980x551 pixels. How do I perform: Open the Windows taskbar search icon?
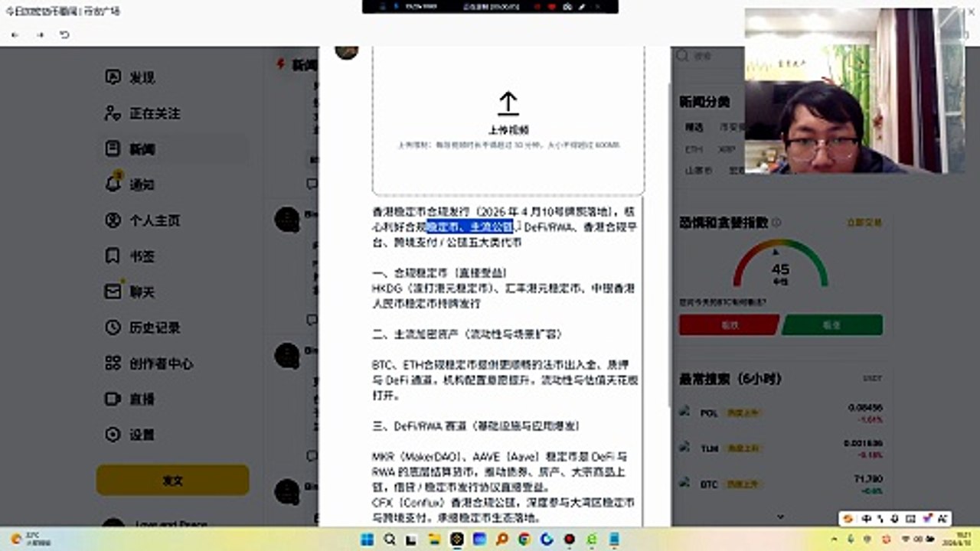point(390,540)
